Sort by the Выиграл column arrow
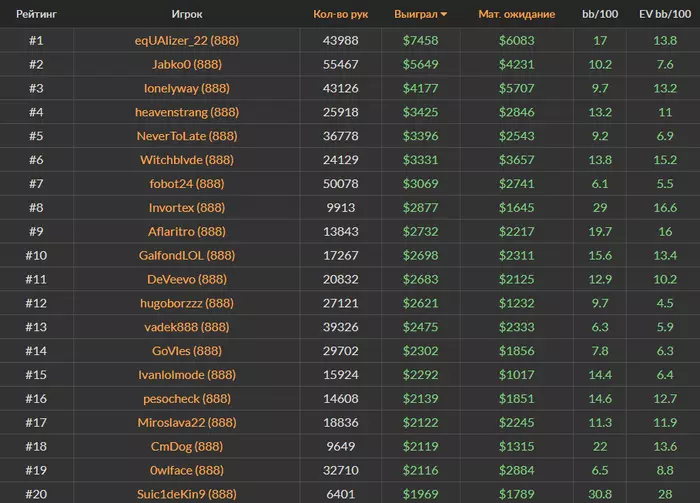Viewport: 700px width, 503px height. 444,14
